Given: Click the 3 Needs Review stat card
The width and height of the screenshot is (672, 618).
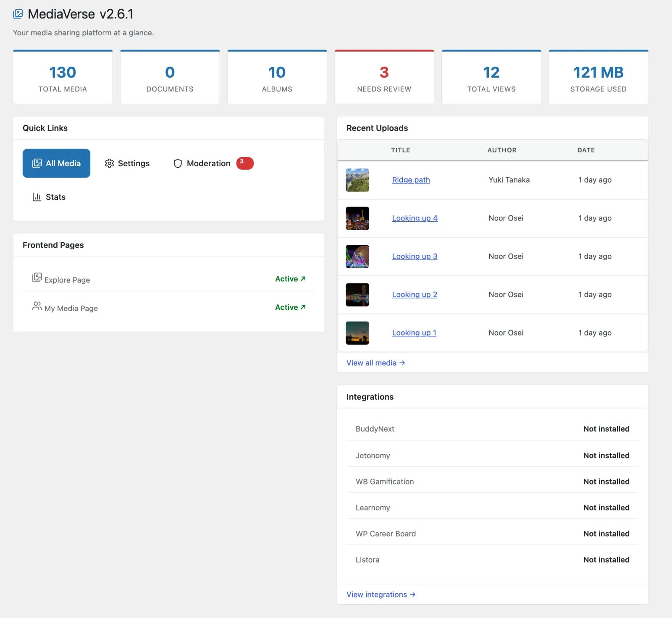Looking at the screenshot, I should pyautogui.click(x=384, y=77).
